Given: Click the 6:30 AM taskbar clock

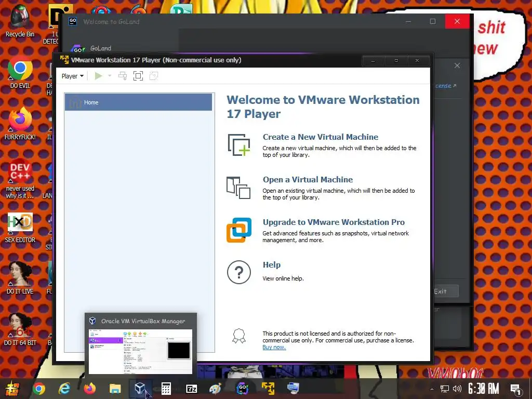Looking at the screenshot, I should tap(484, 389).
